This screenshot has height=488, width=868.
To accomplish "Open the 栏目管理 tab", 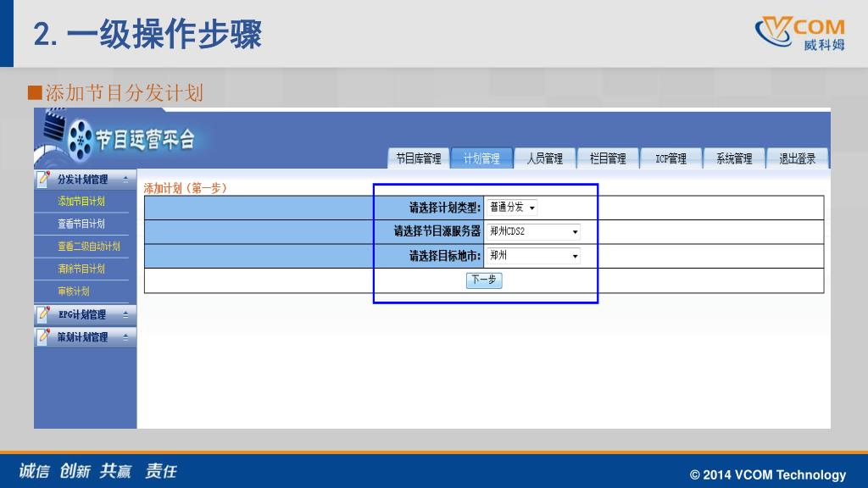I will tap(608, 158).
